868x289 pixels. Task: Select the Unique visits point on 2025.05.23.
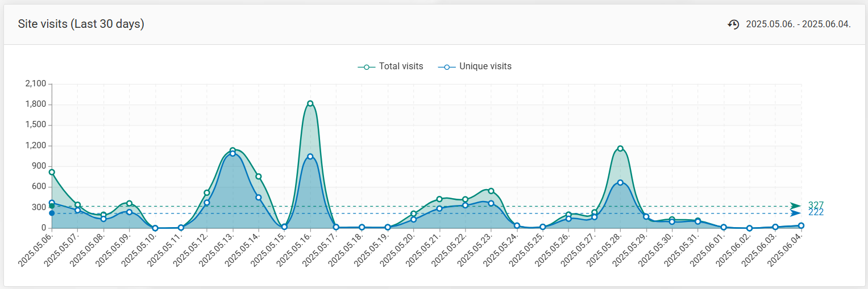[x=491, y=203]
